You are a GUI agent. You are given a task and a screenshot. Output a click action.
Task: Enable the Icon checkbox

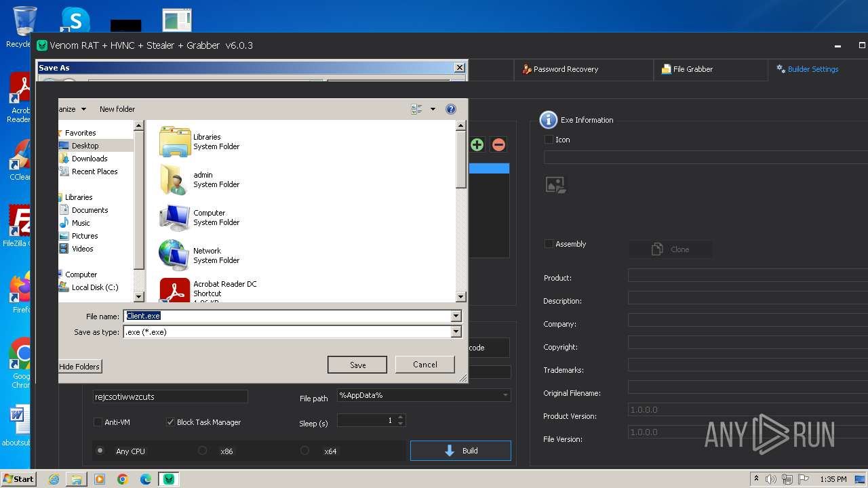point(549,140)
